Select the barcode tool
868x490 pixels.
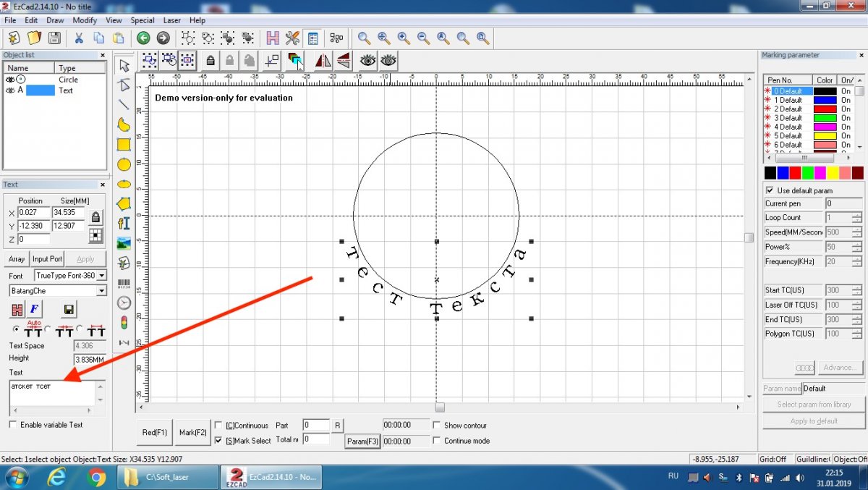(x=124, y=283)
